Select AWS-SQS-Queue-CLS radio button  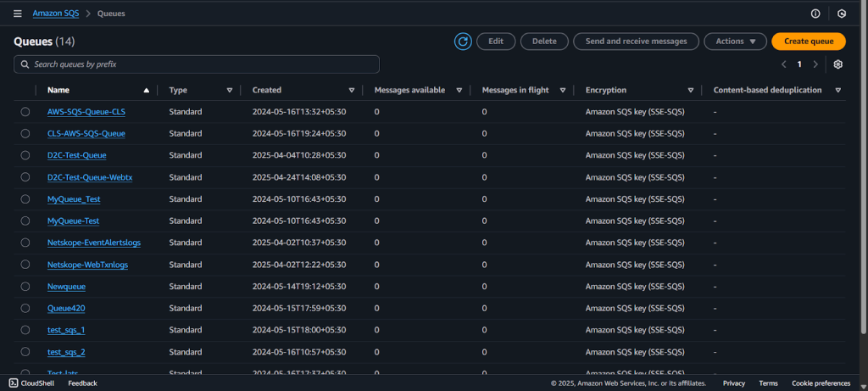point(25,112)
